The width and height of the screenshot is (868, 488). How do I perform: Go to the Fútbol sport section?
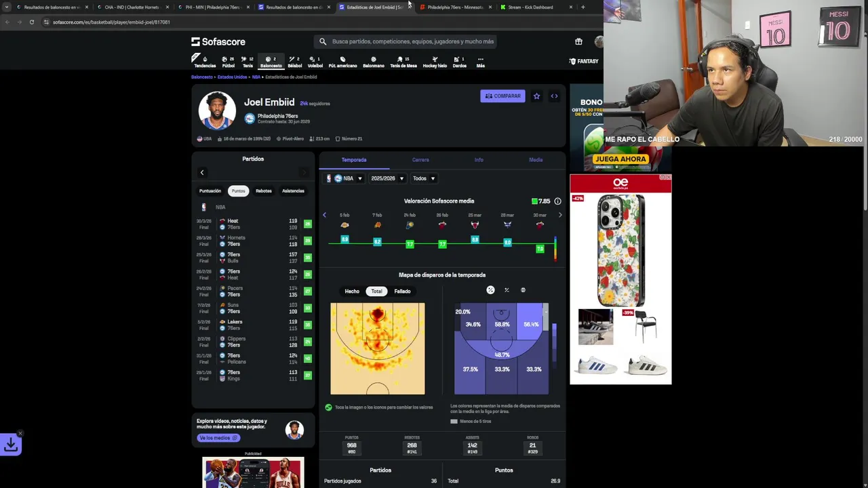[229, 61]
